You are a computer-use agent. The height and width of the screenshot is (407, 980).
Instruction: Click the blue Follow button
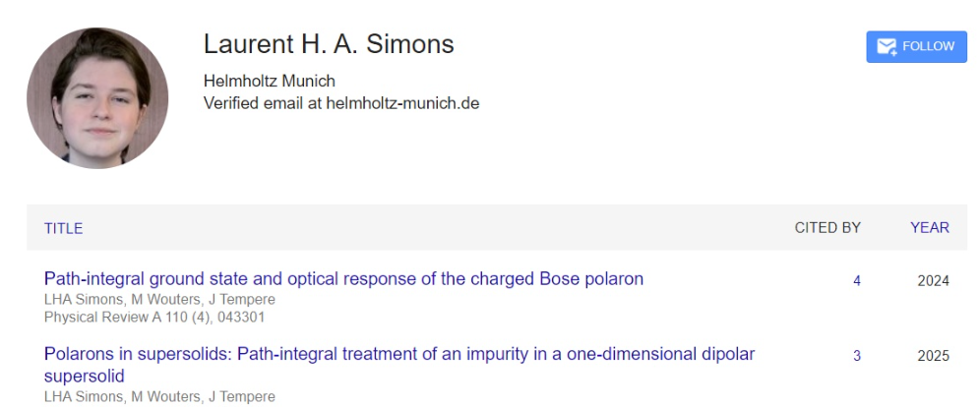coord(916,46)
